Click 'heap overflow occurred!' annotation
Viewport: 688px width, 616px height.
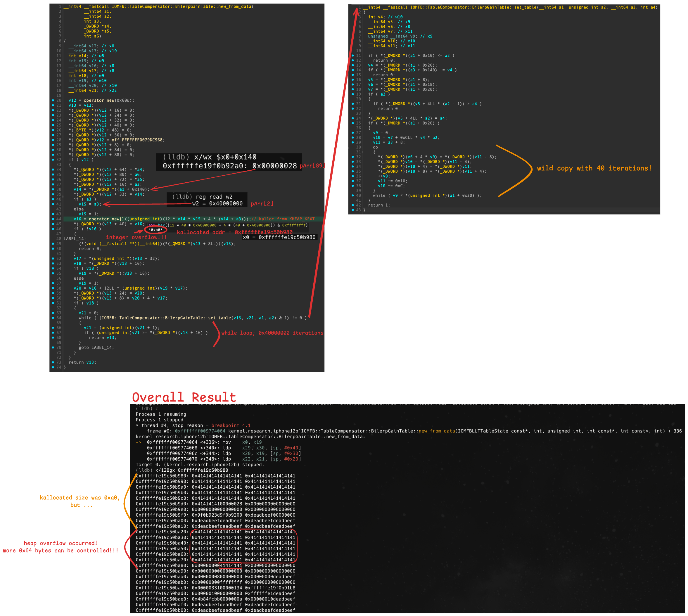tap(60, 543)
